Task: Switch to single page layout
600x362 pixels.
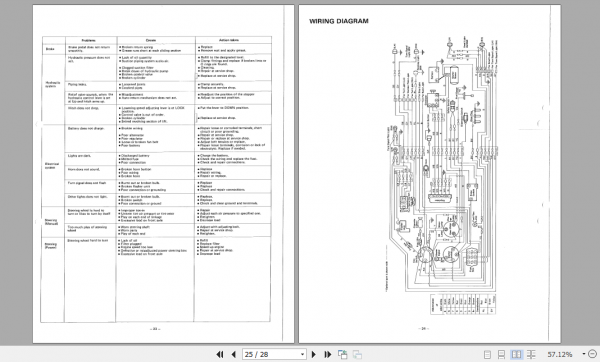Action: 487,354
